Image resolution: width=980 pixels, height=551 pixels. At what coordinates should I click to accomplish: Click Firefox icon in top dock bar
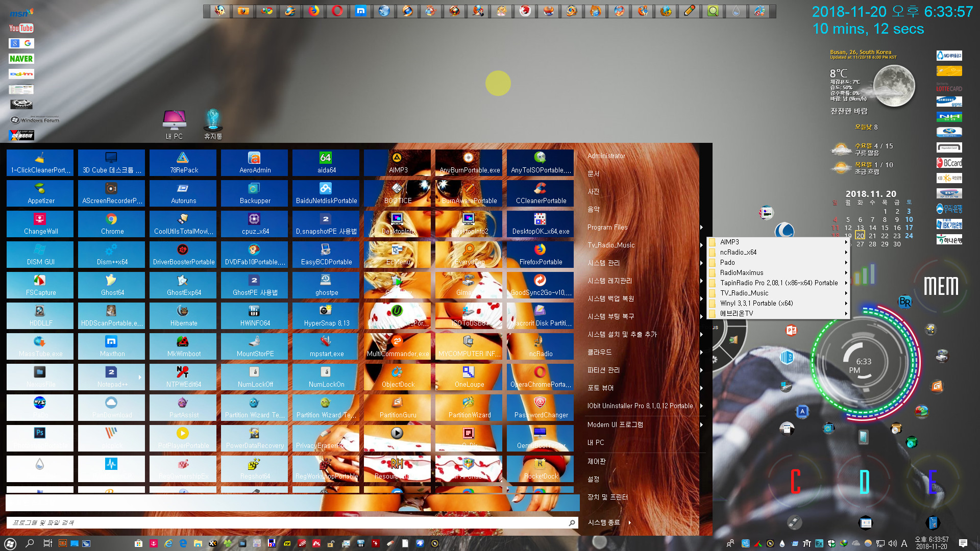tap(313, 11)
